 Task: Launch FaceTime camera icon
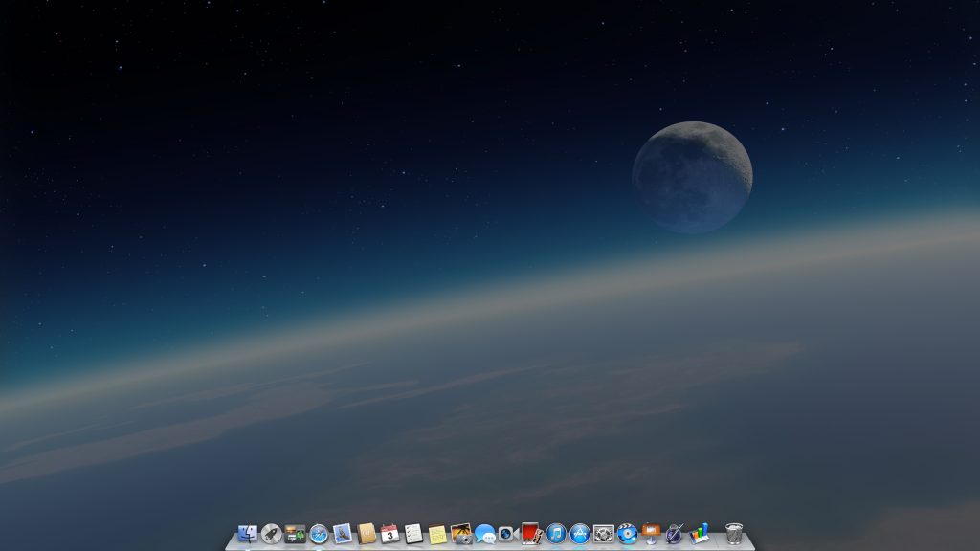[509, 534]
